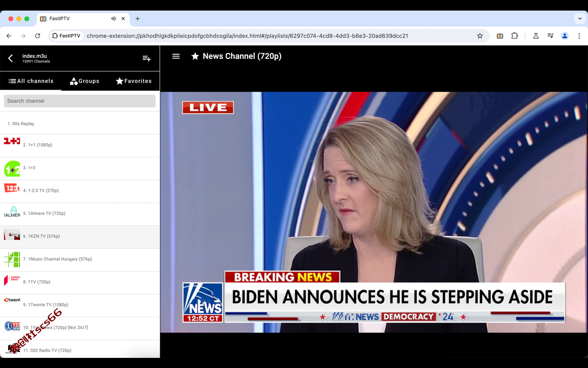The image size is (588, 368).
Task: Reload the current page
Action: pos(38,36)
